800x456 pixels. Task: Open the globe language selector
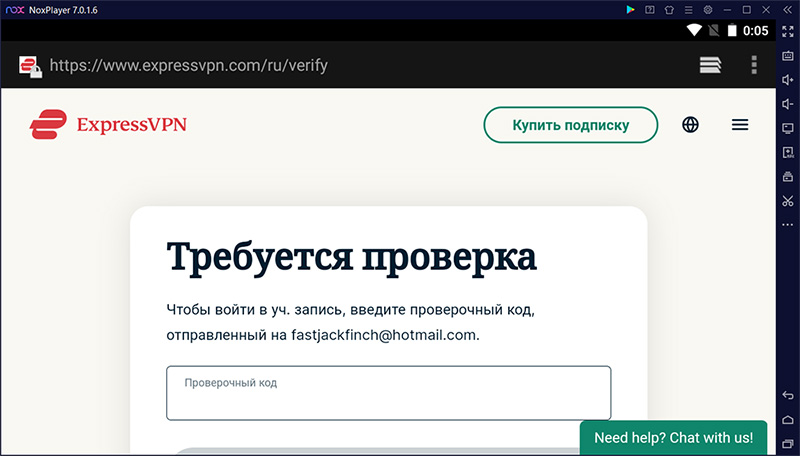690,125
